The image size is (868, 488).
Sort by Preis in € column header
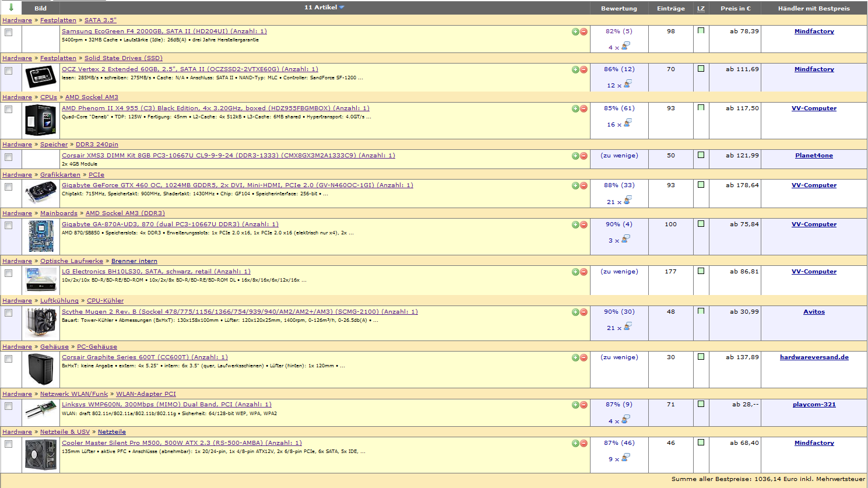(736, 9)
